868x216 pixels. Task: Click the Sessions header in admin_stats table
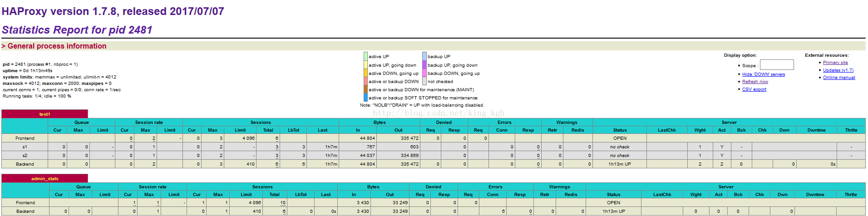(x=262, y=187)
